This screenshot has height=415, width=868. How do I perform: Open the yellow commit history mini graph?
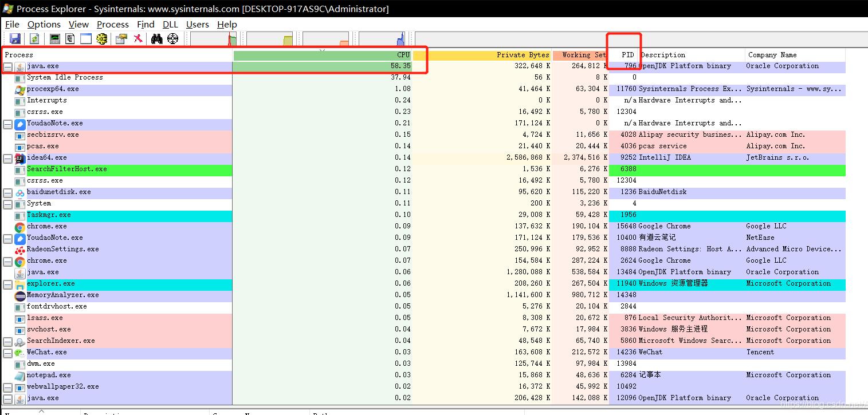(269, 39)
